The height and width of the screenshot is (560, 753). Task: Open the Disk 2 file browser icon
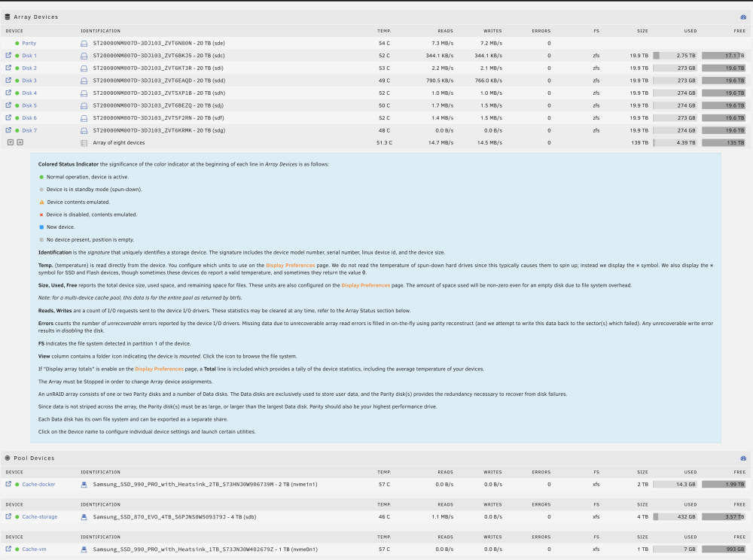(x=8, y=68)
